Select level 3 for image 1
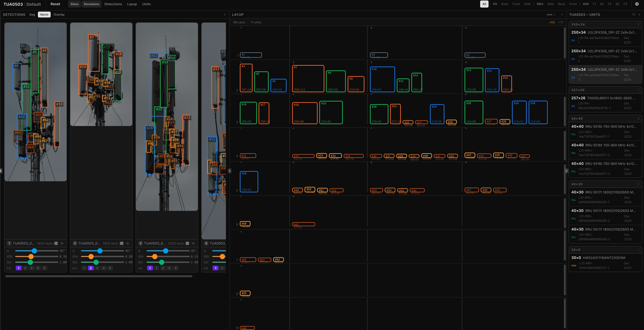 point(32,268)
